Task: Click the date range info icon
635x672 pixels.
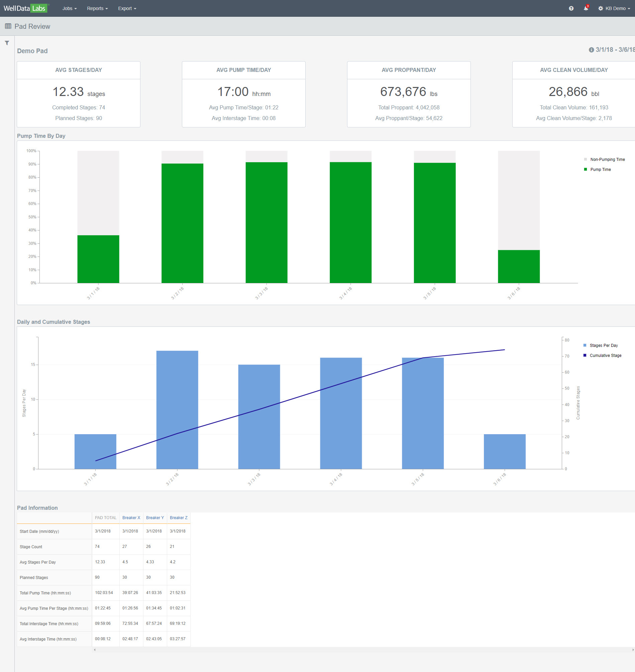Action: [591, 50]
